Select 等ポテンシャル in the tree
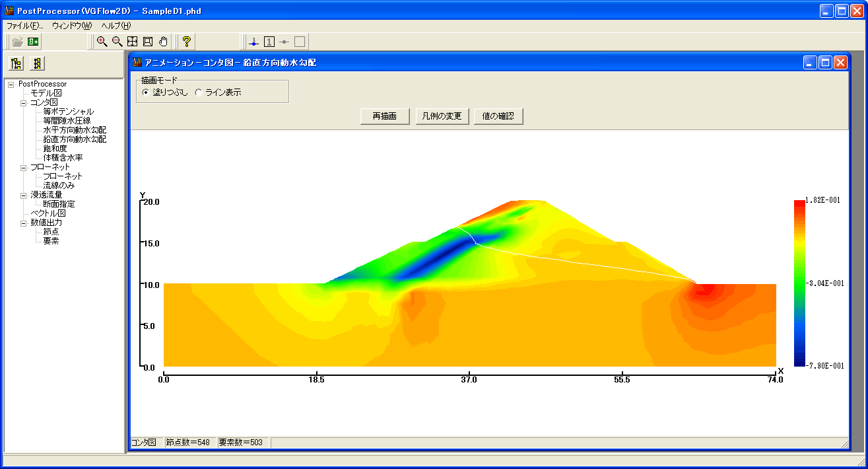Viewport: 868px width, 469px height. coord(68,112)
